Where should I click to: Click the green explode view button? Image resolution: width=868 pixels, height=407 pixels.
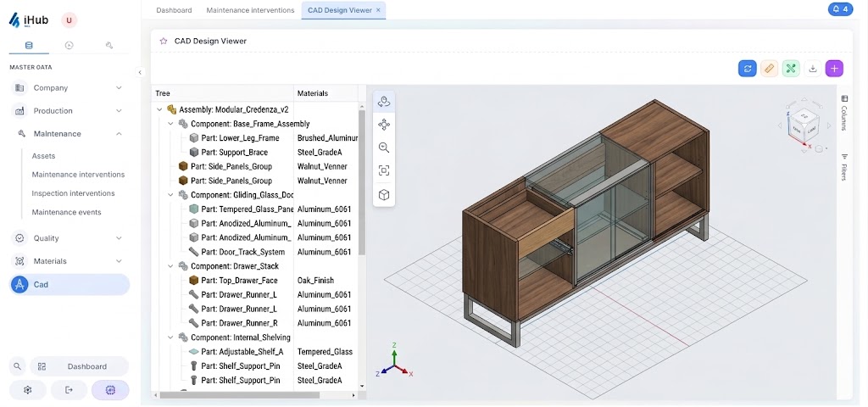[x=791, y=69]
